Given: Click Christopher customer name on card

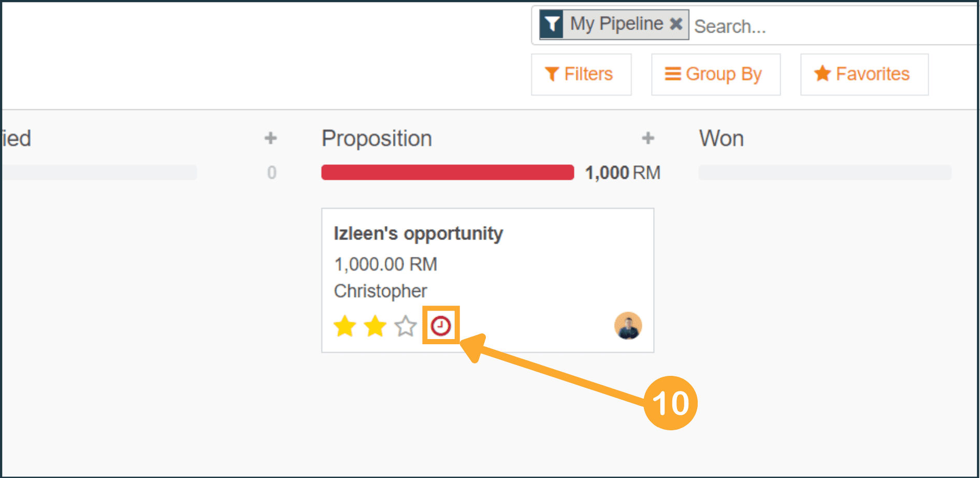Looking at the screenshot, I should coord(380,291).
